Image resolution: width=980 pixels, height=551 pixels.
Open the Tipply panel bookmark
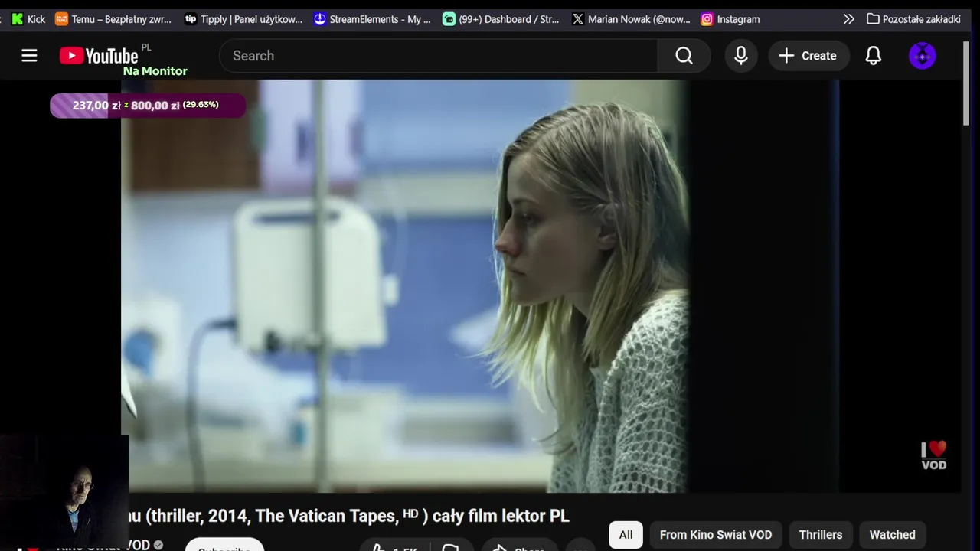pyautogui.click(x=243, y=19)
